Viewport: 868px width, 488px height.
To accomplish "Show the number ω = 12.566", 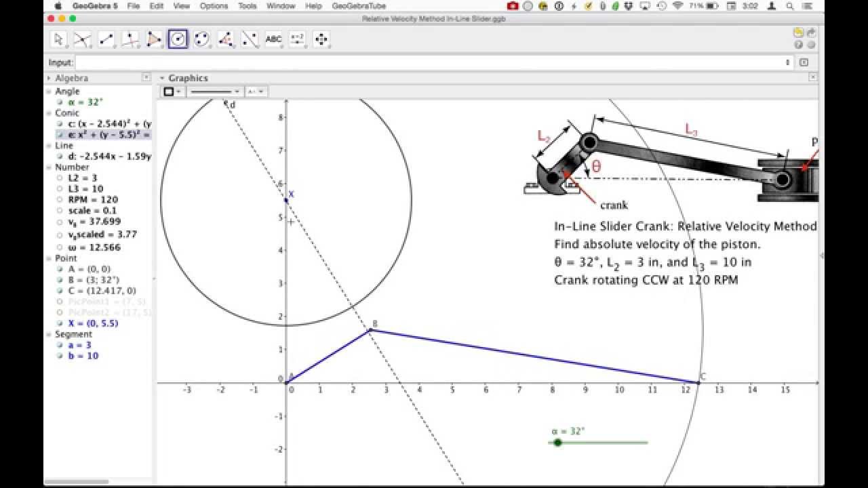I will click(x=60, y=247).
